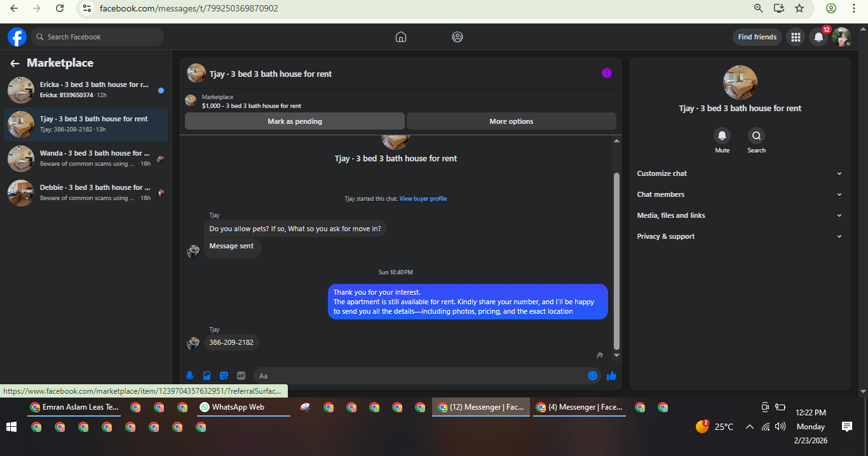This screenshot has width=868, height=456.
Task: Click More options button
Action: click(512, 121)
